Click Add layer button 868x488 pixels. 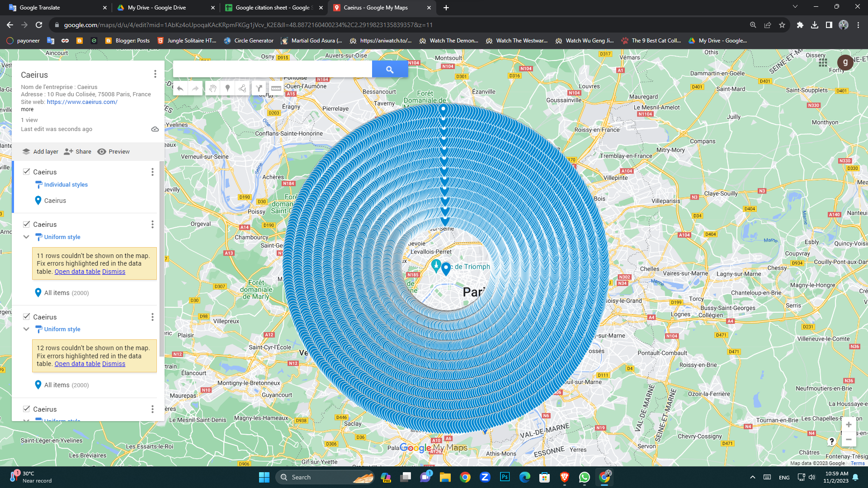[x=40, y=151]
